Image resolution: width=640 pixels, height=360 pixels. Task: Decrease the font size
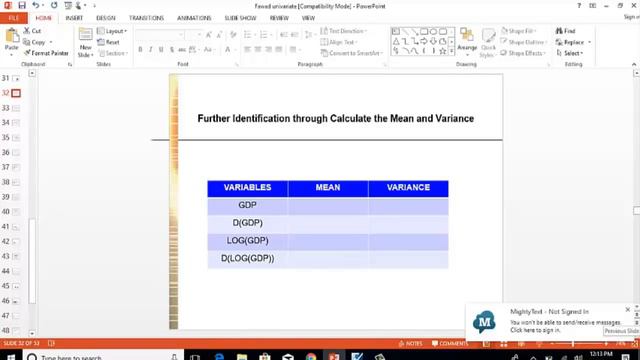click(219, 35)
